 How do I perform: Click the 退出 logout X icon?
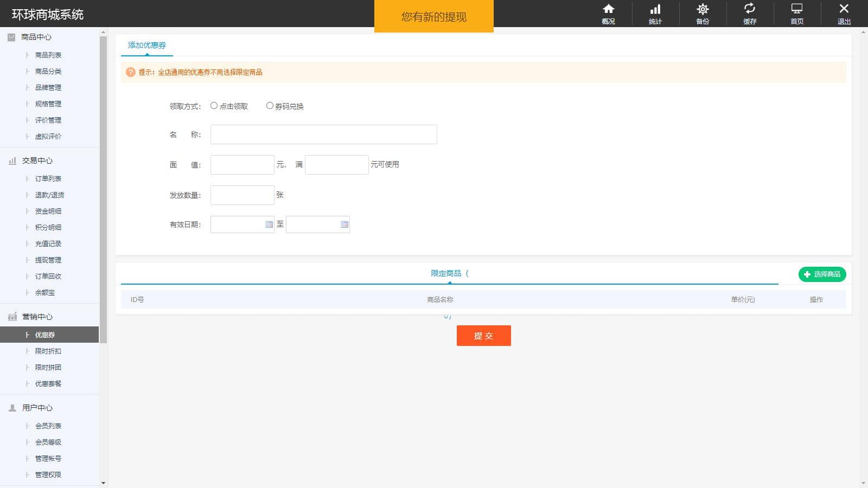844,9
